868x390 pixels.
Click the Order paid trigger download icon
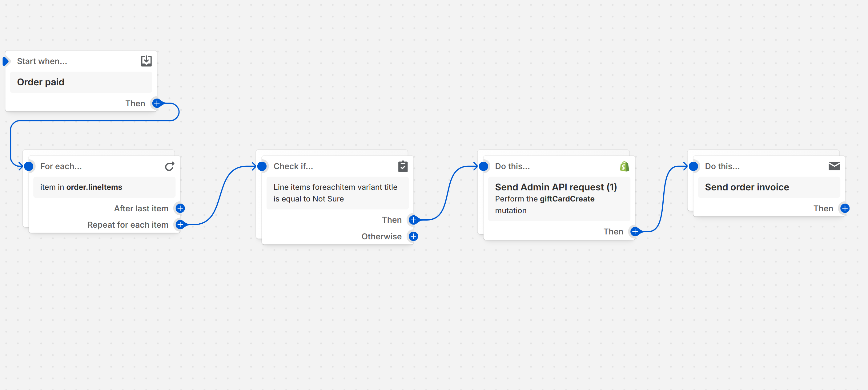pyautogui.click(x=146, y=61)
